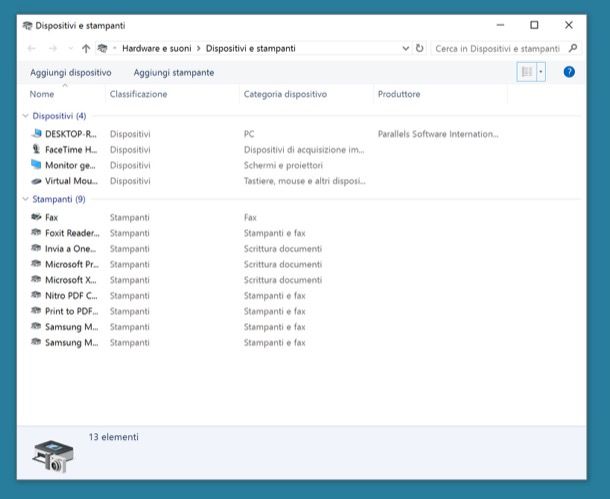Click the Microsoft X... printer icon
This screenshot has height=499, width=610.
coord(36,279)
